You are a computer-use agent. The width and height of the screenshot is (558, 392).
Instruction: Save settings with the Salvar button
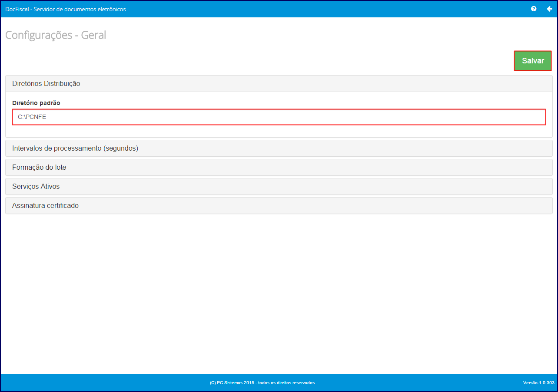pos(533,61)
